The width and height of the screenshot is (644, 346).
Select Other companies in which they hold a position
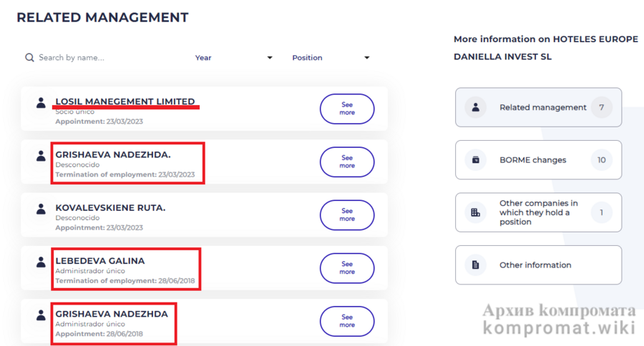point(538,212)
